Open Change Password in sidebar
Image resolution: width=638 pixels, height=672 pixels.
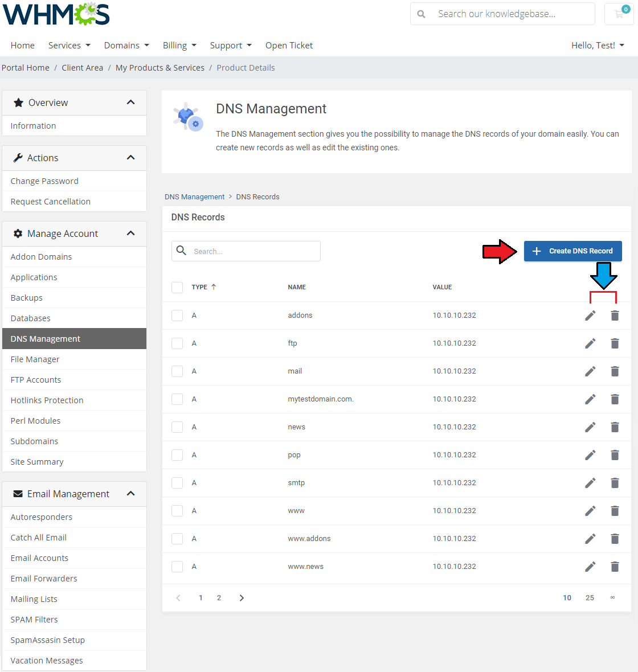point(74,181)
